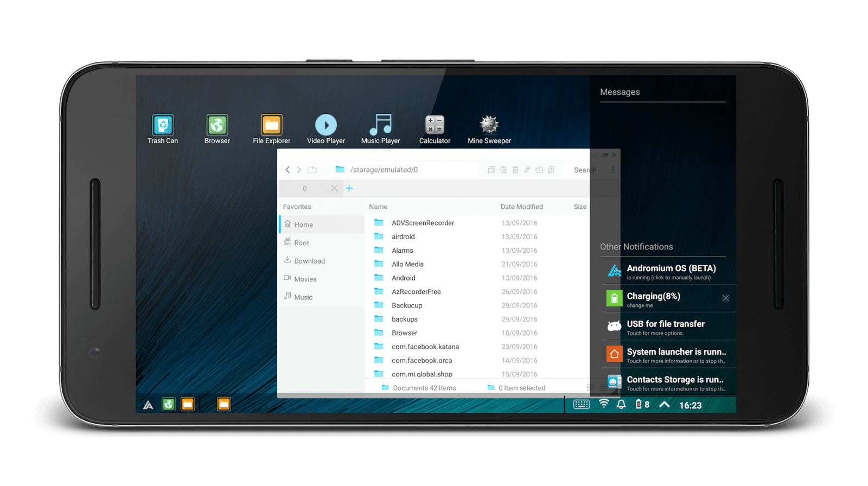Sort by the Size column header
Screen dimensions: 868x486
580,207
